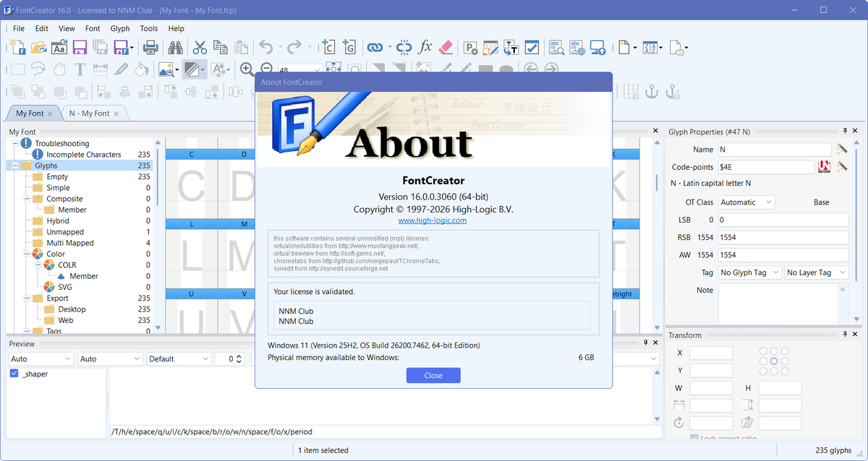This screenshot has width=868, height=461.
Task: Open the www.high-logic.com link
Action: coord(433,220)
